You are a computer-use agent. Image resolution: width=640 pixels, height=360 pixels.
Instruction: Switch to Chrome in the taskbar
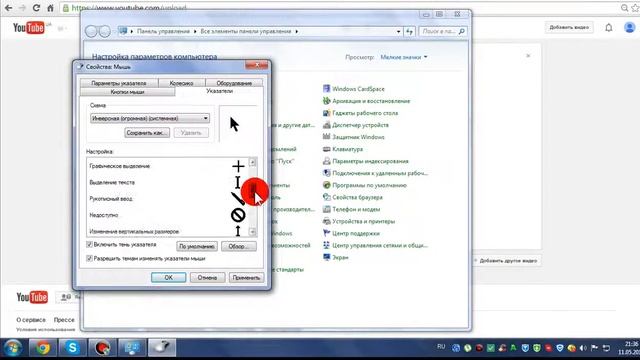42,348
